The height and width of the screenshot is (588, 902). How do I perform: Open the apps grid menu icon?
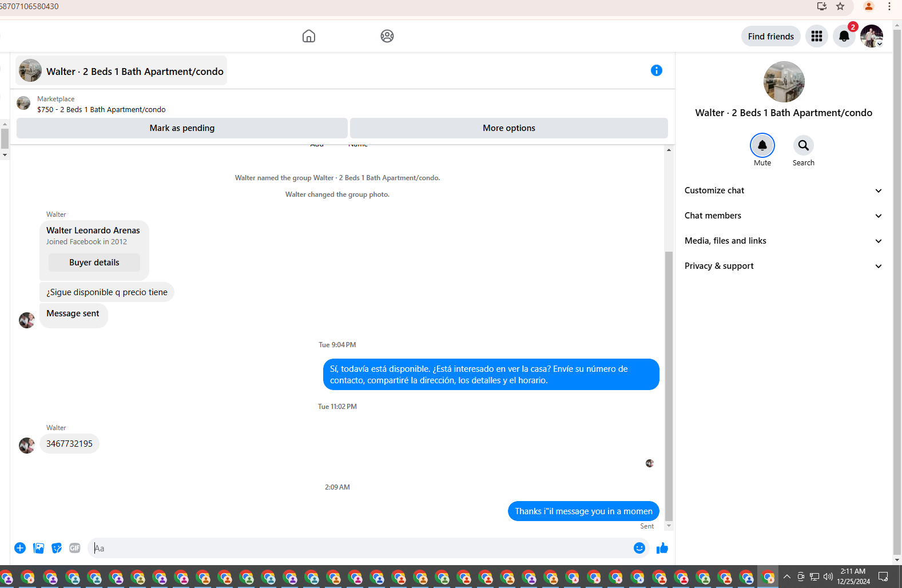817,36
